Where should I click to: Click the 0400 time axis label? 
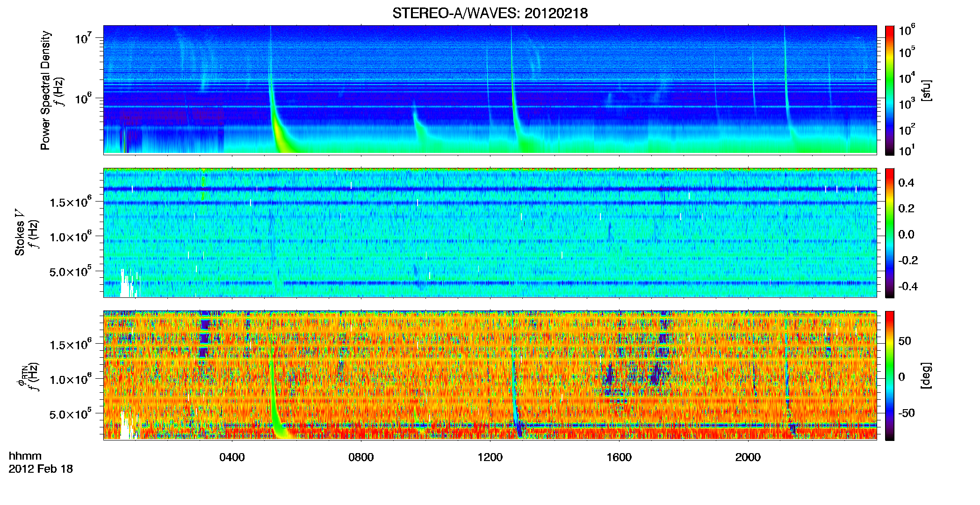(x=232, y=457)
